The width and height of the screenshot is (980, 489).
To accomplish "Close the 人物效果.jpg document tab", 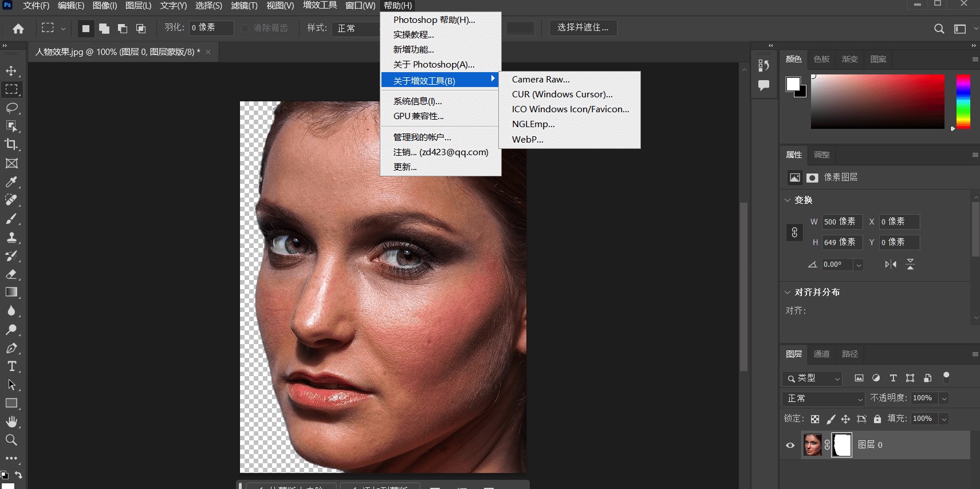I will 208,52.
